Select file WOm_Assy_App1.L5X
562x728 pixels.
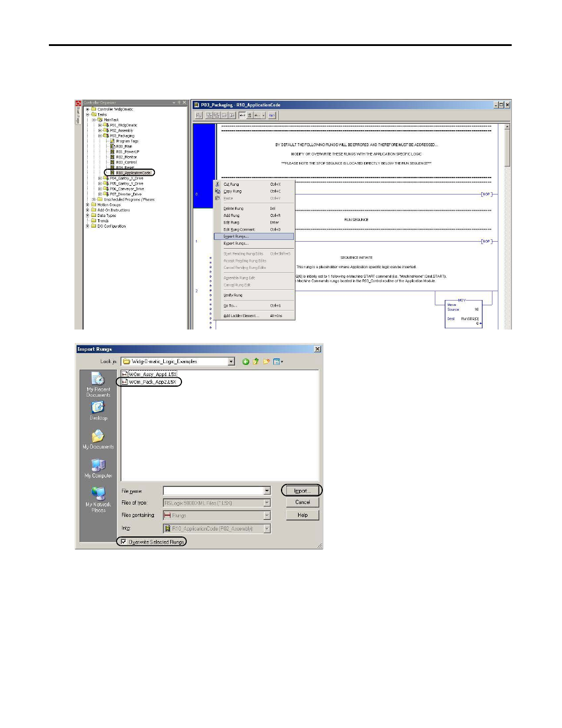(x=149, y=374)
